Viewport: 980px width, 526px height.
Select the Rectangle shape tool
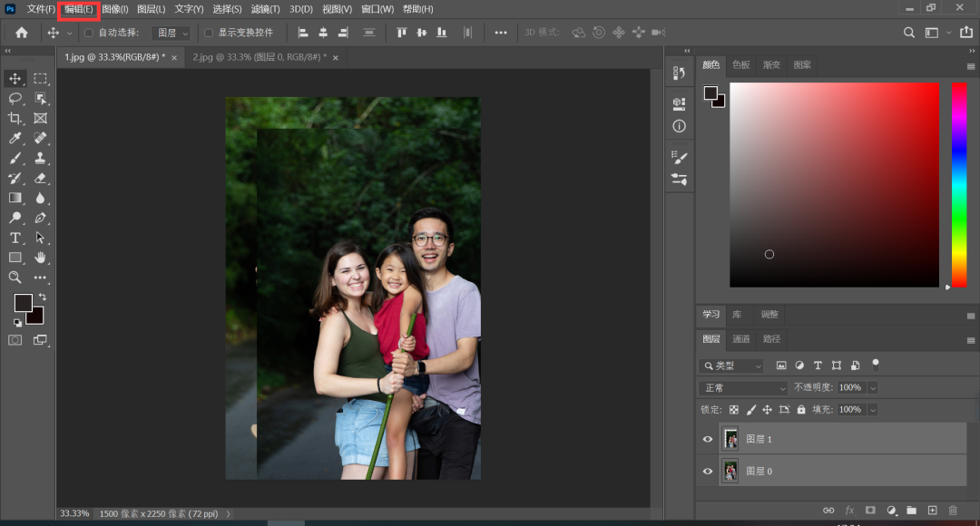coord(15,258)
